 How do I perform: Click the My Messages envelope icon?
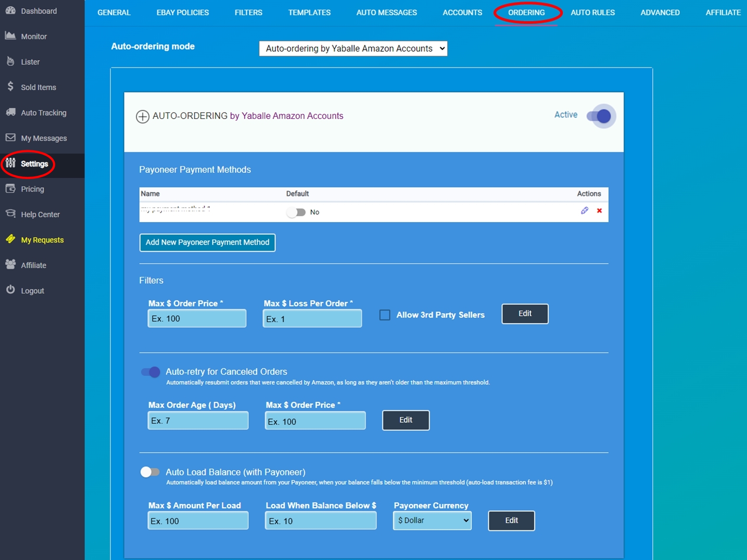[10, 138]
